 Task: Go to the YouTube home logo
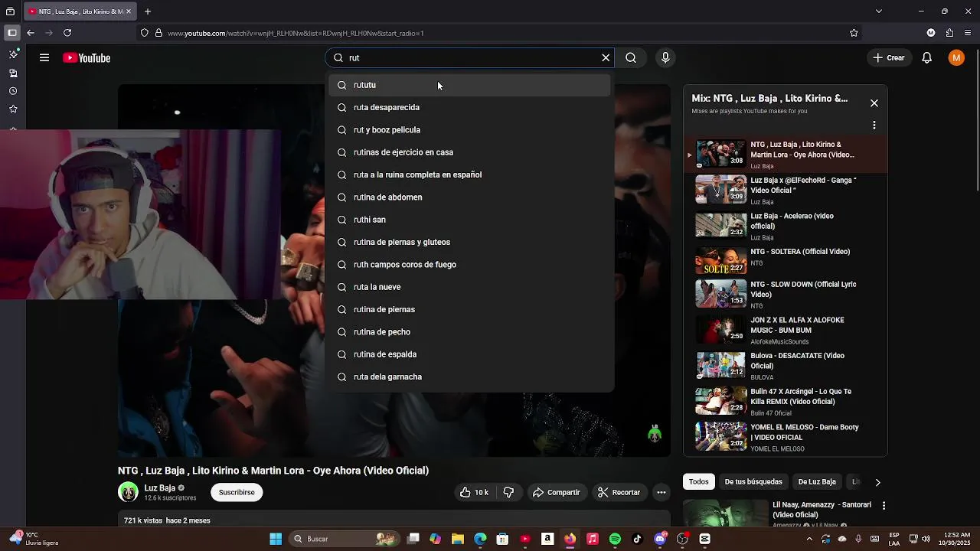[87, 58]
